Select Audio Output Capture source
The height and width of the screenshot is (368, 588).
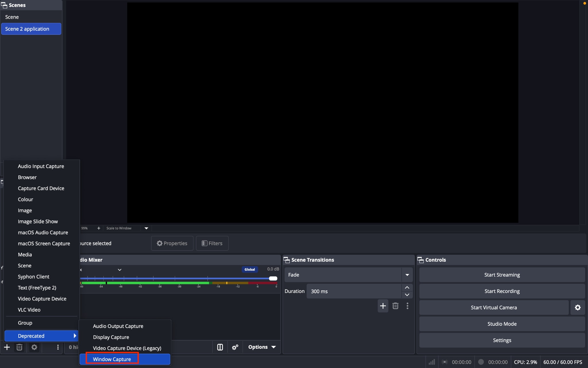125,326
